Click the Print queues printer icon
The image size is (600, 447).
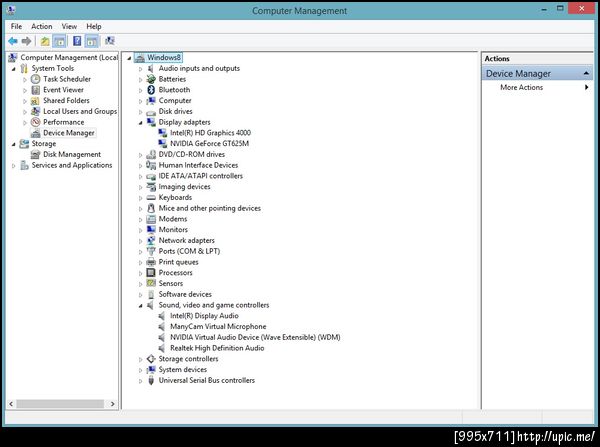(x=151, y=262)
